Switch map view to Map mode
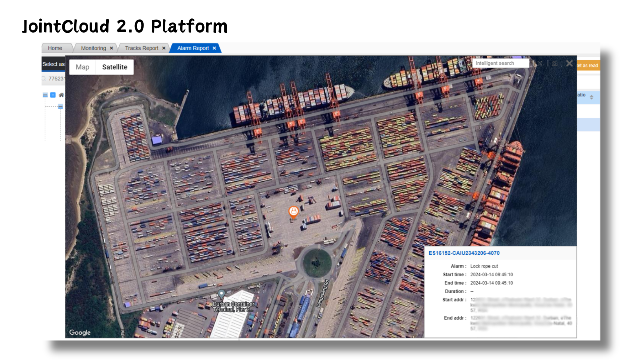The height and width of the screenshot is (362, 644). click(83, 67)
